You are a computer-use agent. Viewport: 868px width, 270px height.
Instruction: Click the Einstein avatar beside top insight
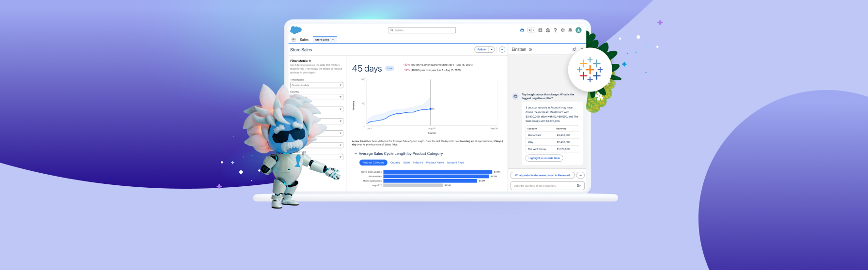tap(515, 96)
